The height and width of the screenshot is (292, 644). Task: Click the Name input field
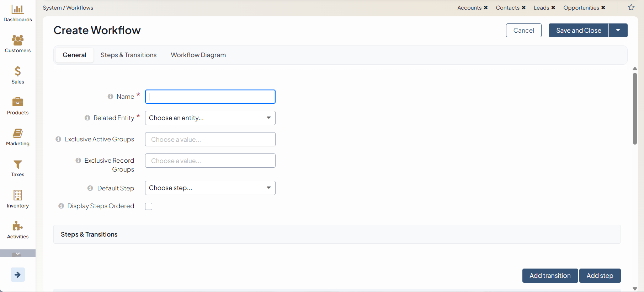coord(210,97)
